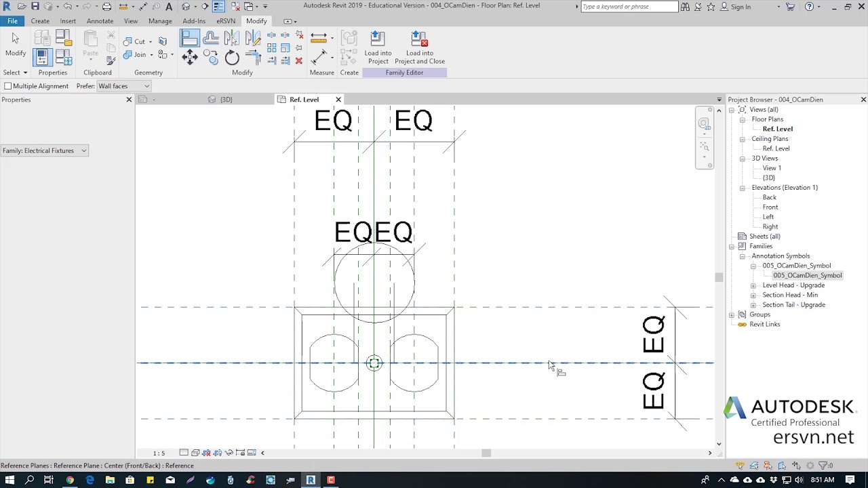Viewport: 868px width, 488px height.
Task: Select Revit Links in Project Browser
Action: click(765, 324)
